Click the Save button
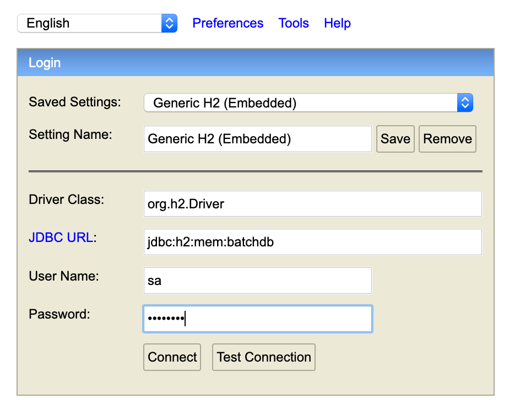 tap(396, 139)
